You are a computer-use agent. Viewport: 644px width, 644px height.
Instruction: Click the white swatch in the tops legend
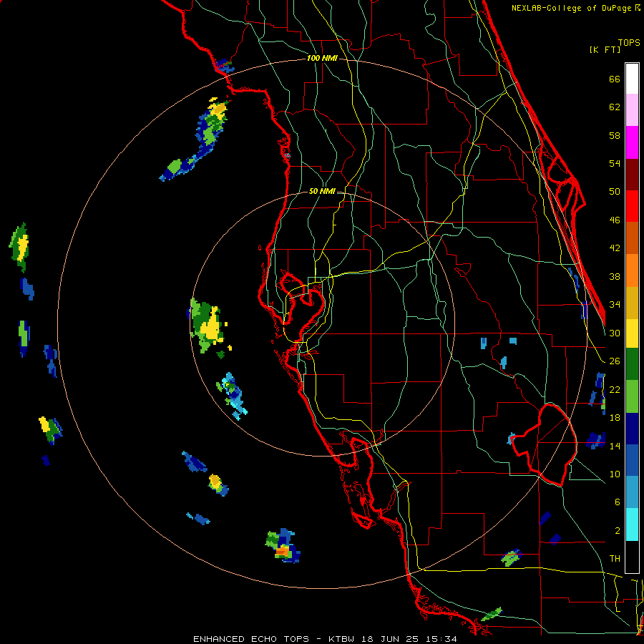click(x=632, y=79)
